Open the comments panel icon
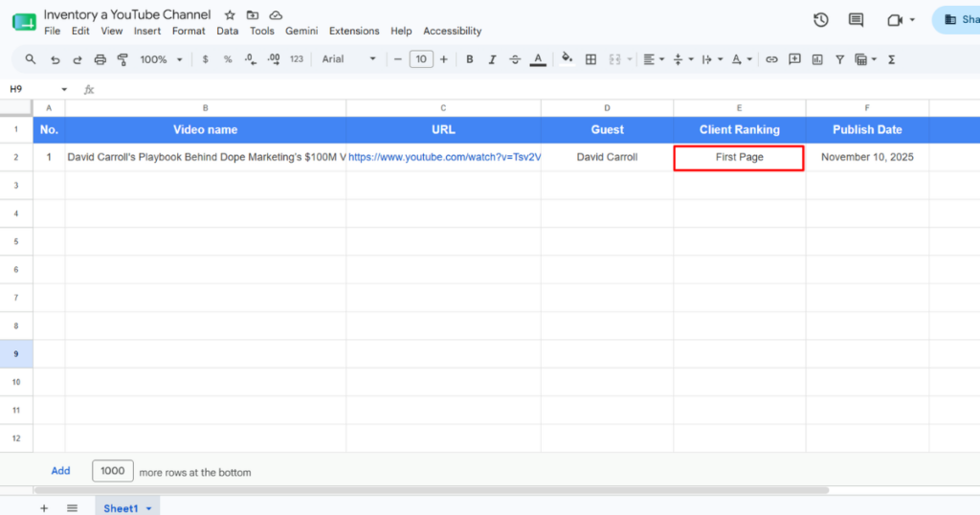The width and height of the screenshot is (980, 515). tap(856, 20)
